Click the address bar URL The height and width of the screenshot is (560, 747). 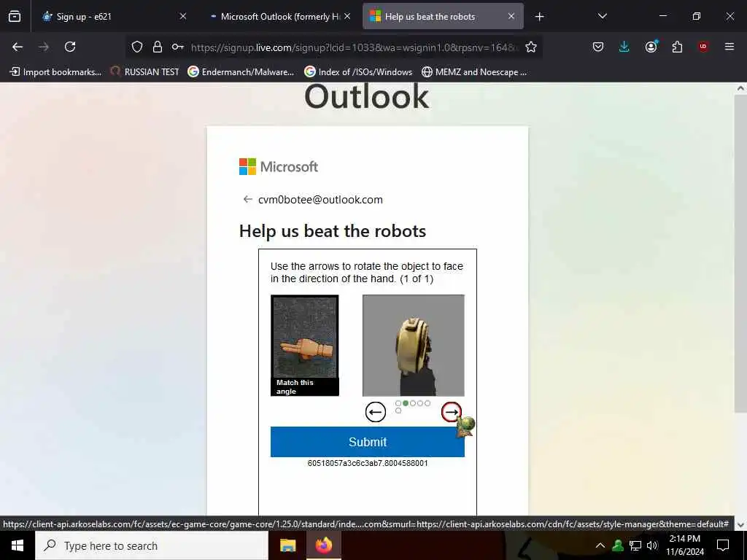355,47
